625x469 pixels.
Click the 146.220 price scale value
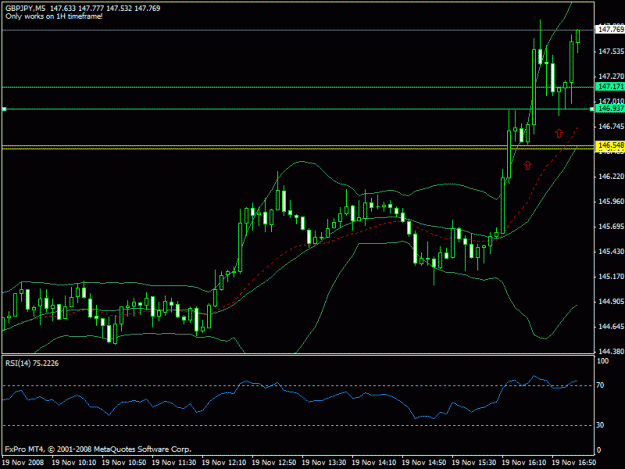coord(611,176)
